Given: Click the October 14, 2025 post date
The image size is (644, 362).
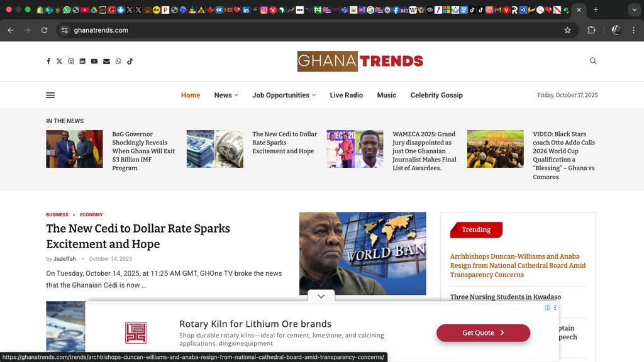Looking at the screenshot, I should pos(111,258).
